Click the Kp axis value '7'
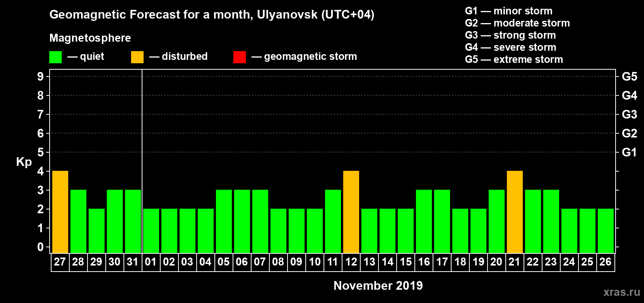 (41, 114)
